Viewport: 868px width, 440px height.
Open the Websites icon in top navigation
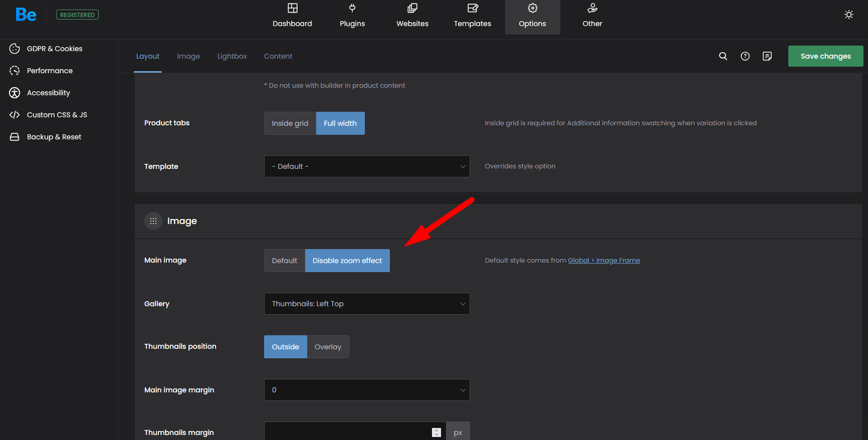click(x=412, y=8)
